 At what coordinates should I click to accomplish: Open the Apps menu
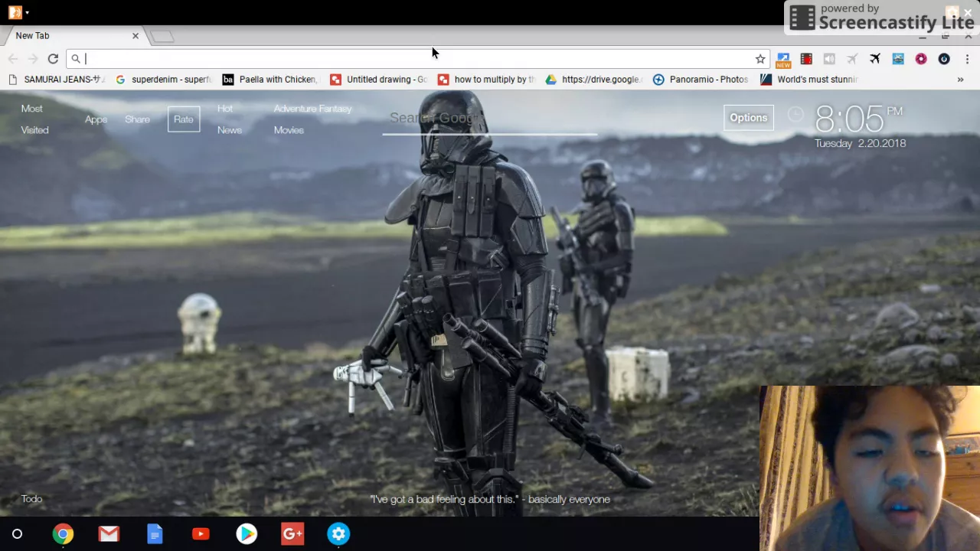pyautogui.click(x=96, y=119)
